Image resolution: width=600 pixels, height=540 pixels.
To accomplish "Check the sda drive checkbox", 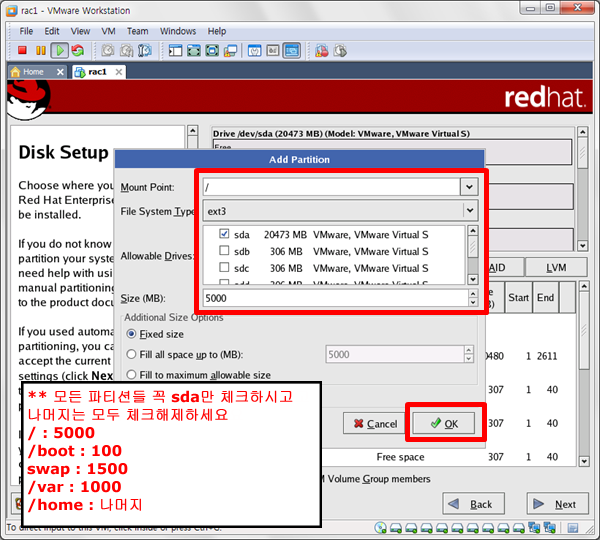I will 224,233.
